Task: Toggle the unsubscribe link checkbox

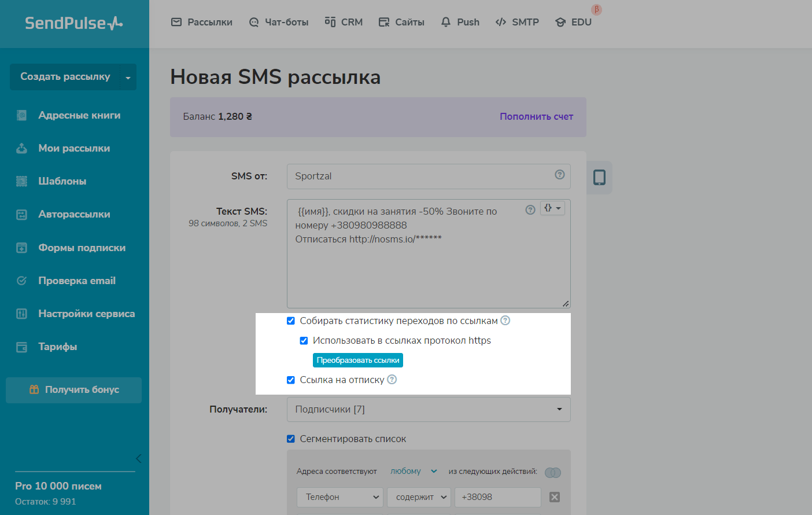Action: click(x=291, y=380)
